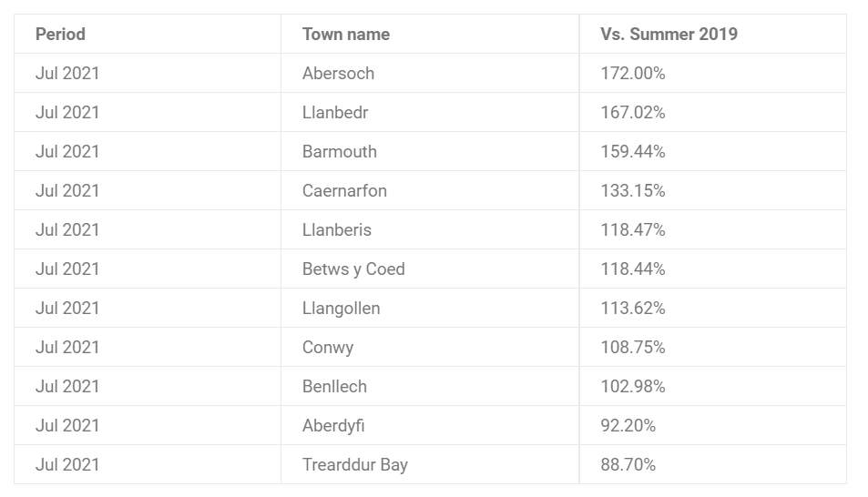
Task: Click the 108.75% value cell
Action: 713,347
